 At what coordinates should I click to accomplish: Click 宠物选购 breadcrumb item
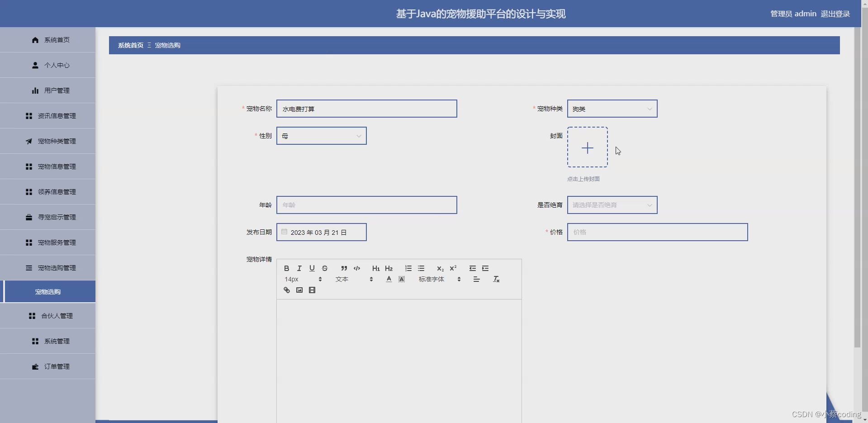[x=167, y=45]
